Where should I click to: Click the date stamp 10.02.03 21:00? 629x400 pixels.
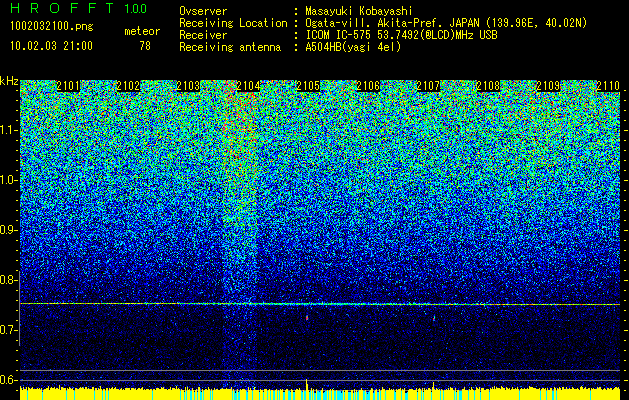[x=51, y=46]
